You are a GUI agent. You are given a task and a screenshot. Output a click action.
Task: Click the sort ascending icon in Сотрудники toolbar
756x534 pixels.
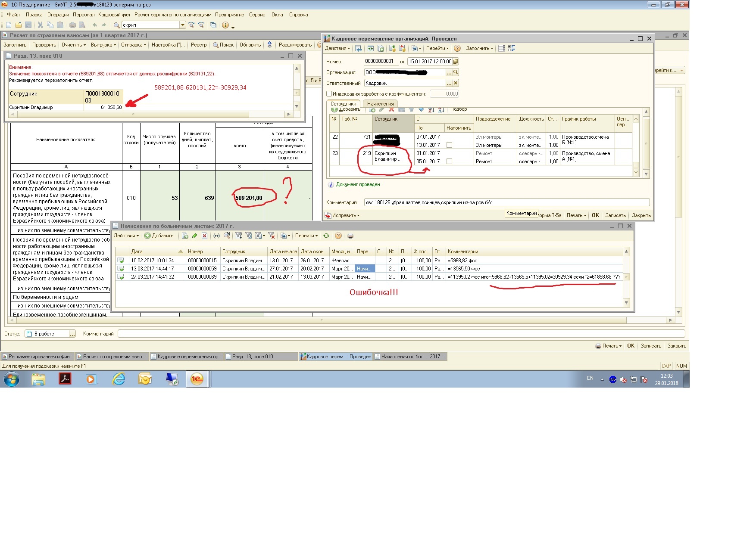(431, 109)
